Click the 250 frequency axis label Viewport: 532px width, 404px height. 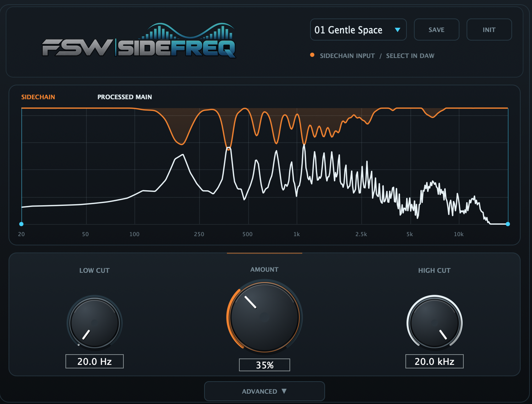pyautogui.click(x=199, y=234)
